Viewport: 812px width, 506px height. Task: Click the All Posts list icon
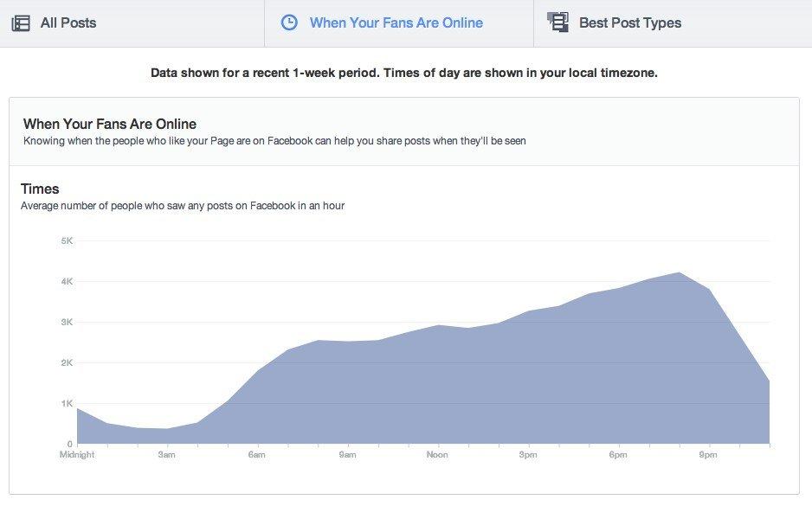tap(21, 23)
